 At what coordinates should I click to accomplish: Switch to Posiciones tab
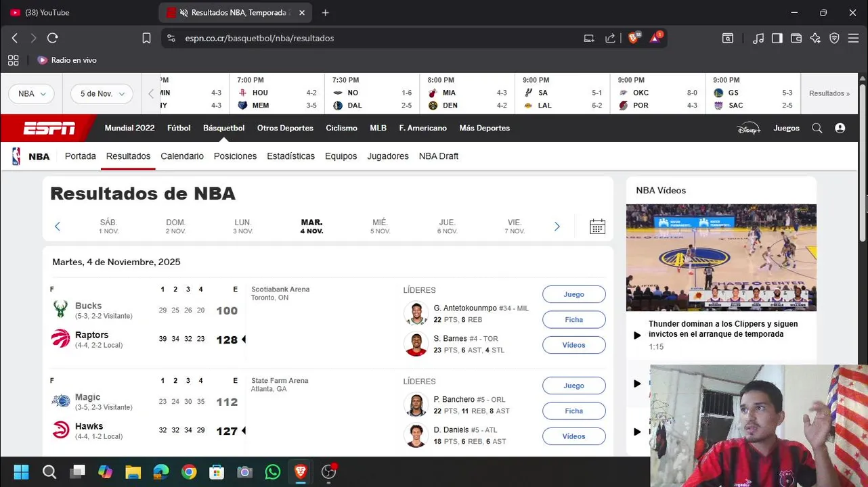click(x=235, y=156)
